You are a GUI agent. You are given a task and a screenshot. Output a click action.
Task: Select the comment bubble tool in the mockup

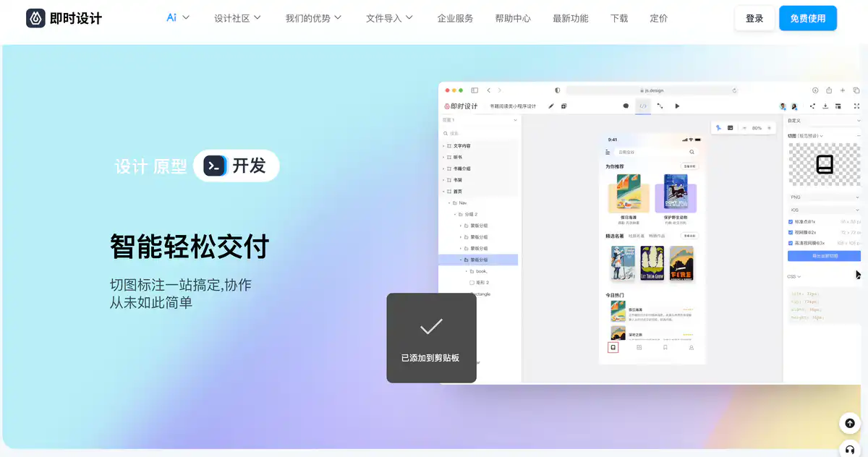click(x=626, y=106)
